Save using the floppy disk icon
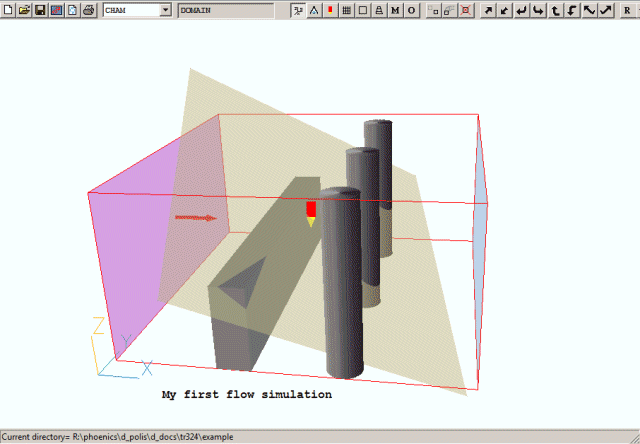The image size is (640, 444). 39,10
